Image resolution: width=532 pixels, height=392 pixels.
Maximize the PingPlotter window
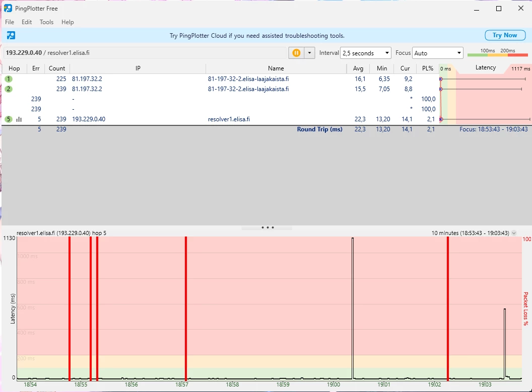click(x=499, y=9)
